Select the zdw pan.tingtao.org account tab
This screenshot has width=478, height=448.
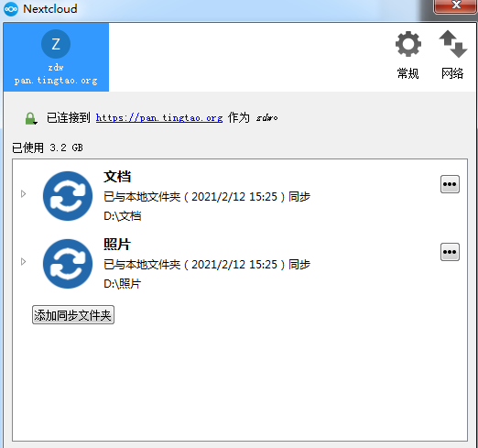click(x=56, y=57)
